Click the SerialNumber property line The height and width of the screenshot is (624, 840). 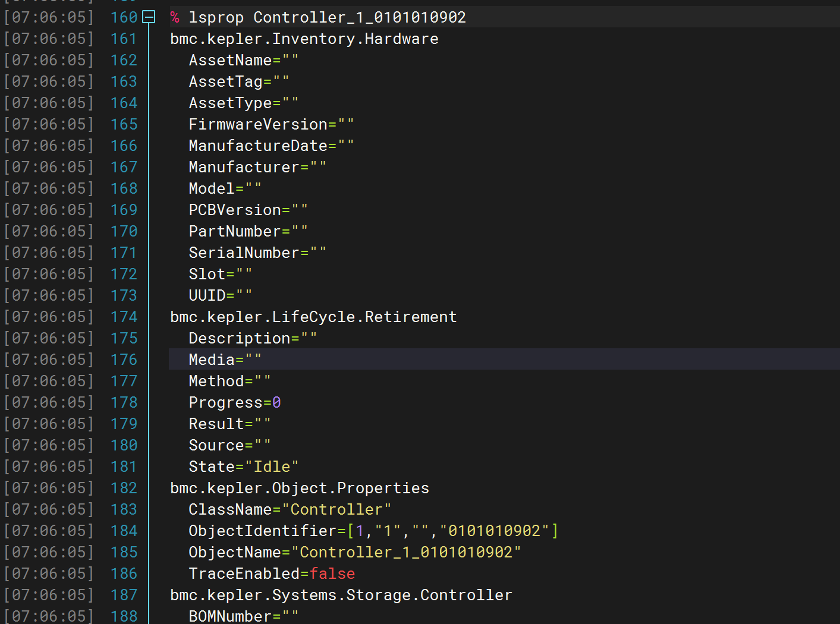click(257, 253)
